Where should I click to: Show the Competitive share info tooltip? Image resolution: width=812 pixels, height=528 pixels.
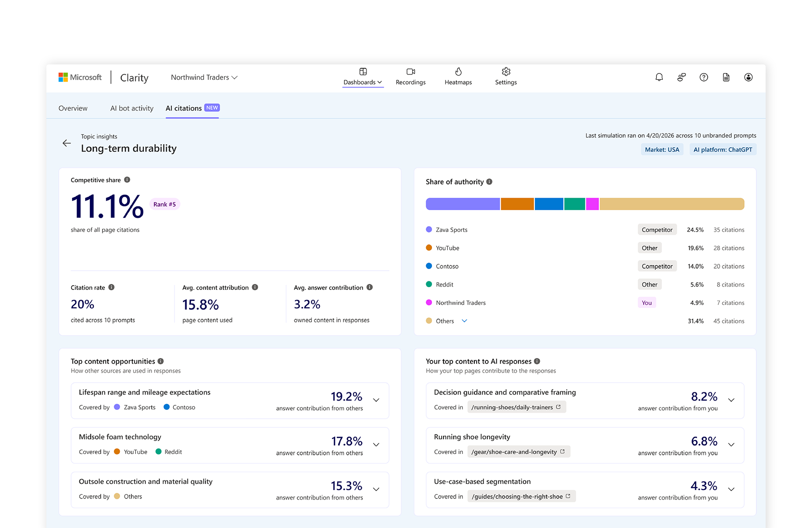pyautogui.click(x=127, y=180)
